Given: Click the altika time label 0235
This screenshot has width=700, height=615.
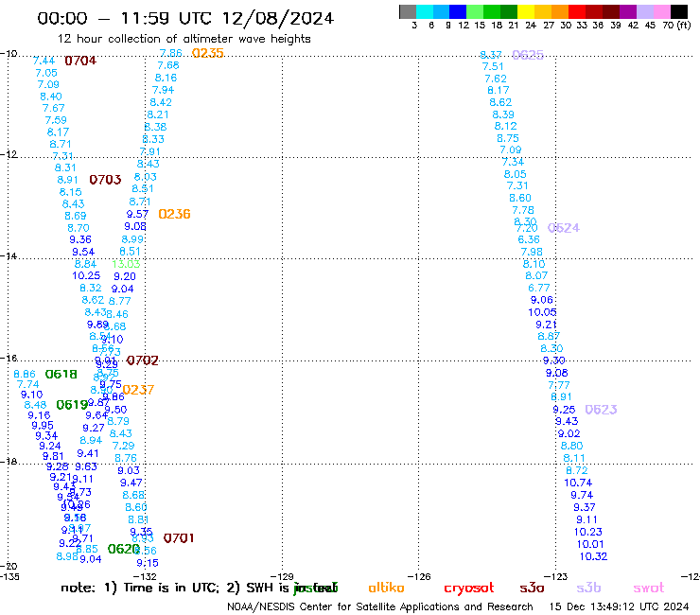Looking at the screenshot, I should click(x=207, y=53).
